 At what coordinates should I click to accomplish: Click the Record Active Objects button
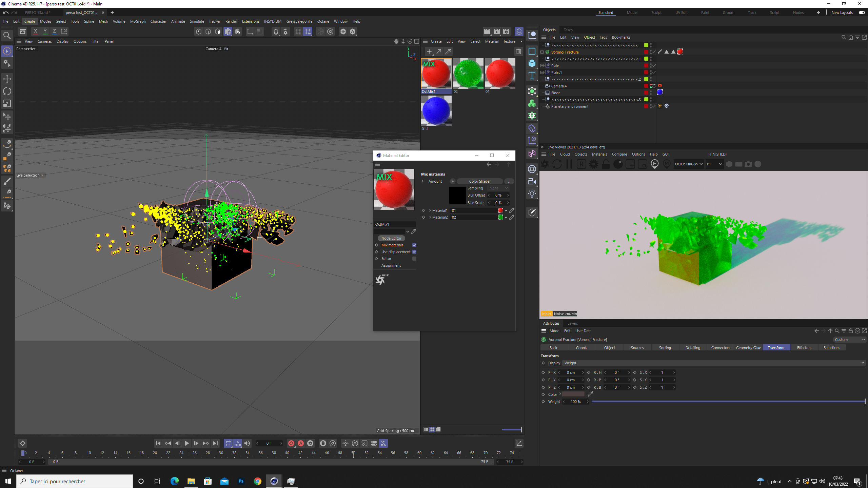291,443
